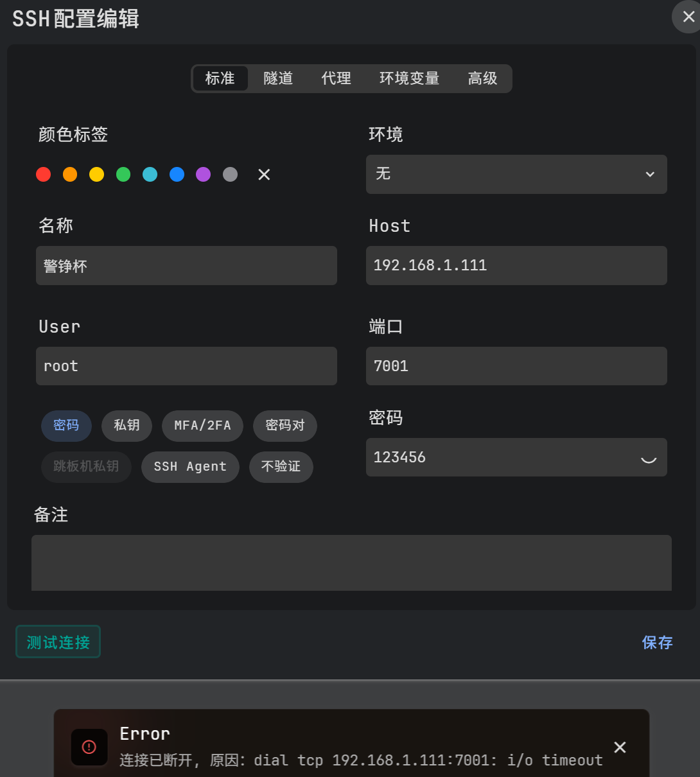Save the configuration with 保存
Viewport: 700px width, 777px height.
(657, 642)
